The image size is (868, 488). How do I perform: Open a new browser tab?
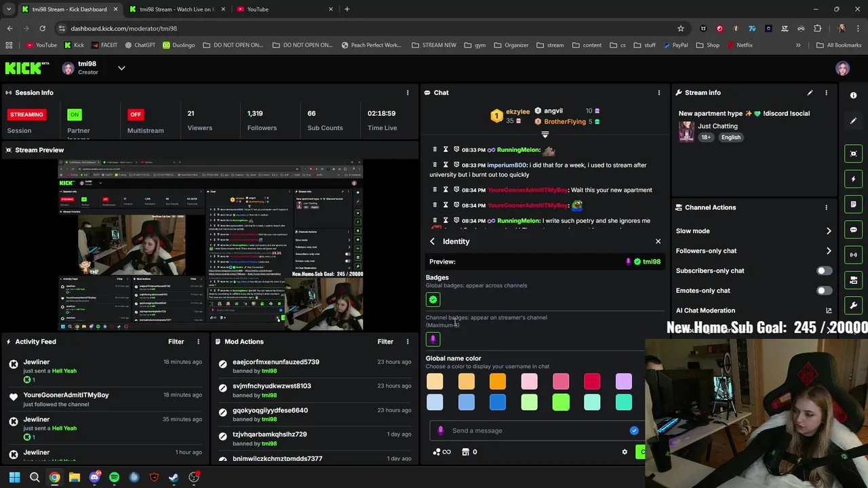(347, 9)
